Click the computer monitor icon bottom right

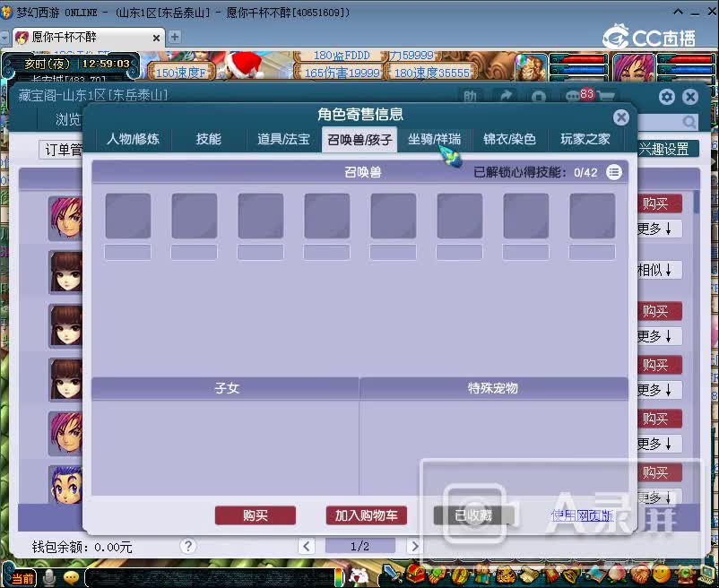pos(708,574)
